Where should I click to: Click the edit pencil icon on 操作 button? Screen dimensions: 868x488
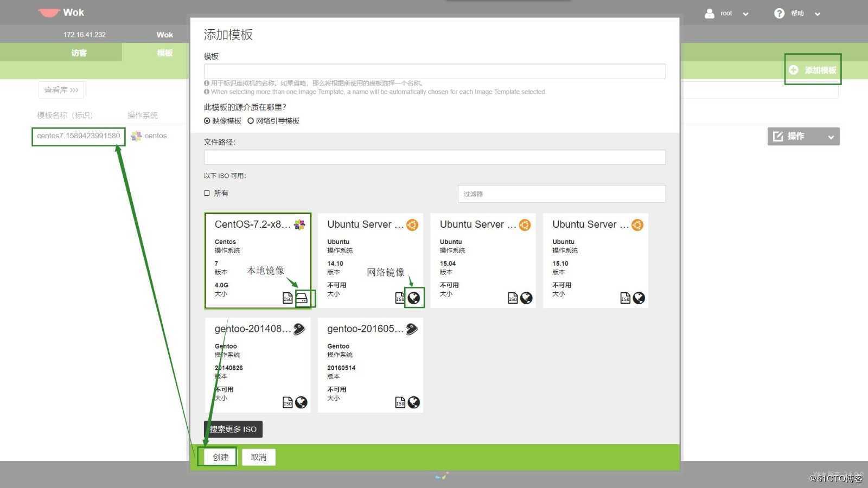click(778, 136)
